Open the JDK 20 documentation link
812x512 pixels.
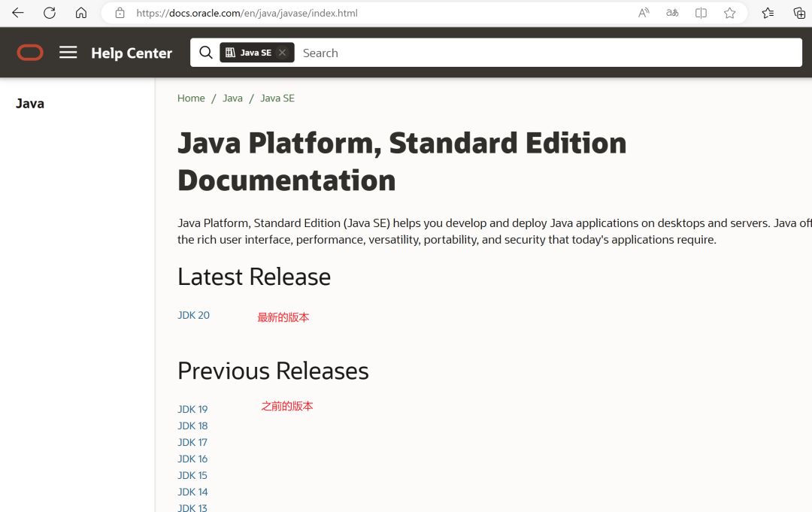[x=194, y=315]
